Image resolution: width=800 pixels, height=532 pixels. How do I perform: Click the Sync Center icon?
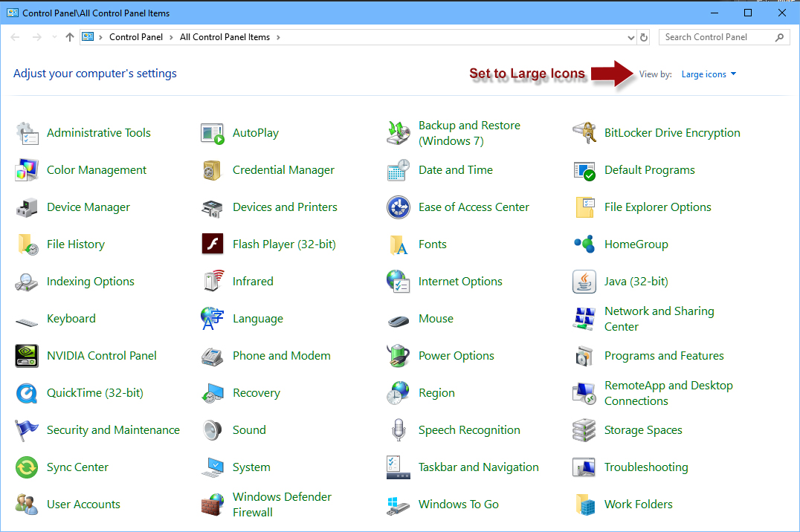pos(27,468)
